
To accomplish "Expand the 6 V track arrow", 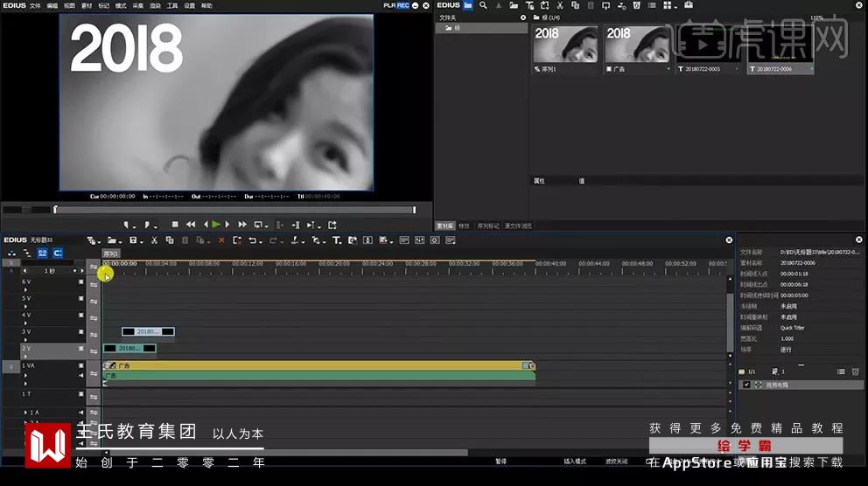I will [x=25, y=289].
